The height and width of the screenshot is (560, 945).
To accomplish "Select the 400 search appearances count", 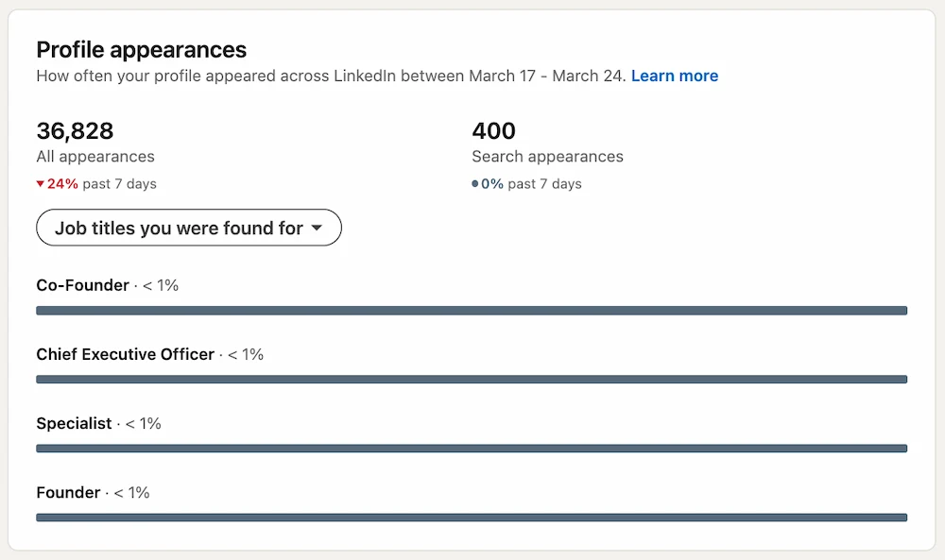I will coord(493,131).
